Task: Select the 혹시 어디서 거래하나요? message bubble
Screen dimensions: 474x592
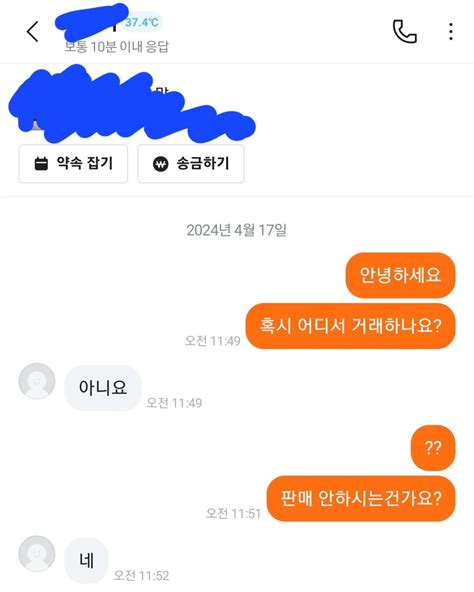Action: click(x=350, y=326)
